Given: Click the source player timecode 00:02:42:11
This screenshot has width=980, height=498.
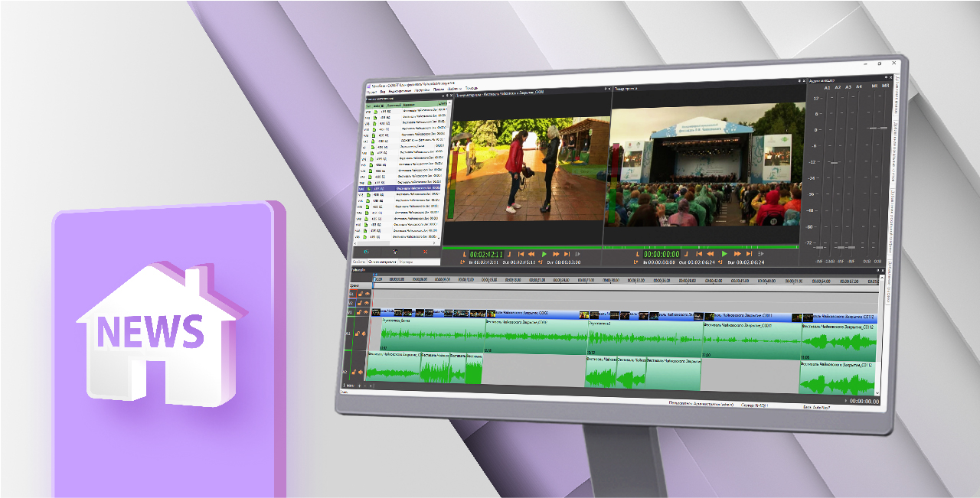Looking at the screenshot, I should pyautogui.click(x=485, y=254).
